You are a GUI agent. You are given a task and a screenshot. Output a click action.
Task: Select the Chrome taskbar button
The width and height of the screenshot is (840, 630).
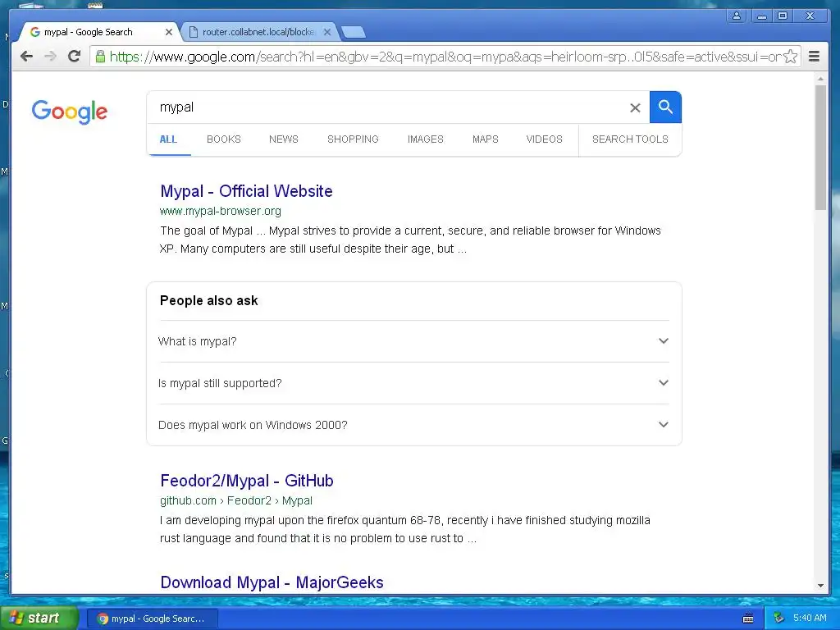click(x=152, y=619)
